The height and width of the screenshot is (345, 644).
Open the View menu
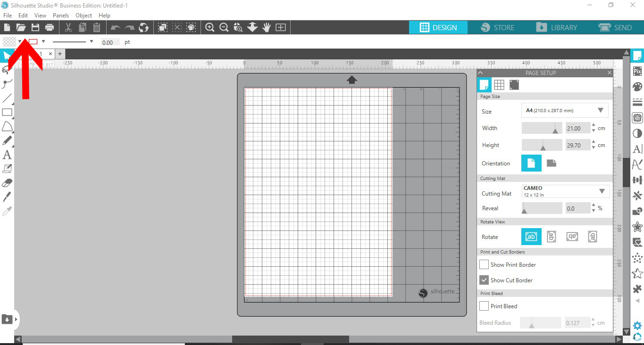tap(40, 16)
